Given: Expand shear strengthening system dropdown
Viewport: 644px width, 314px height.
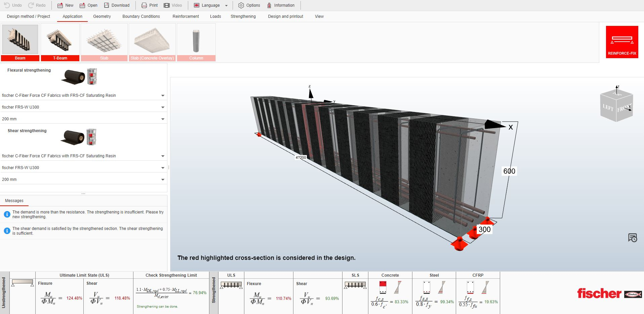Looking at the screenshot, I should click(83, 156).
